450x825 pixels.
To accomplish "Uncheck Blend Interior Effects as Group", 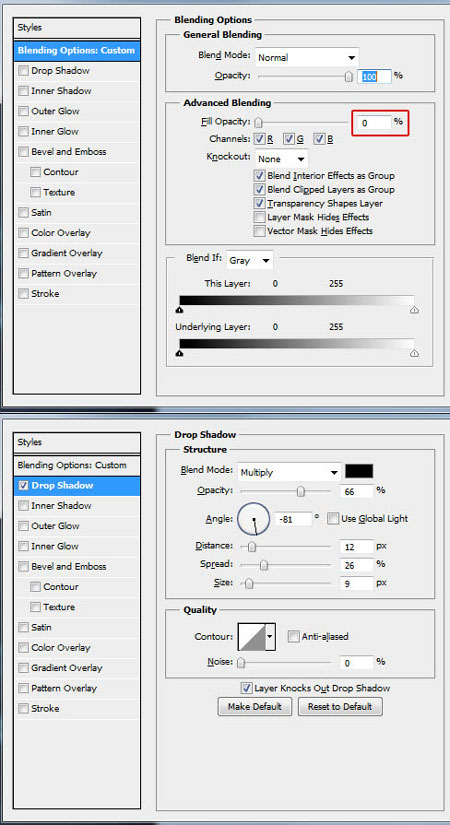I will coord(259,176).
